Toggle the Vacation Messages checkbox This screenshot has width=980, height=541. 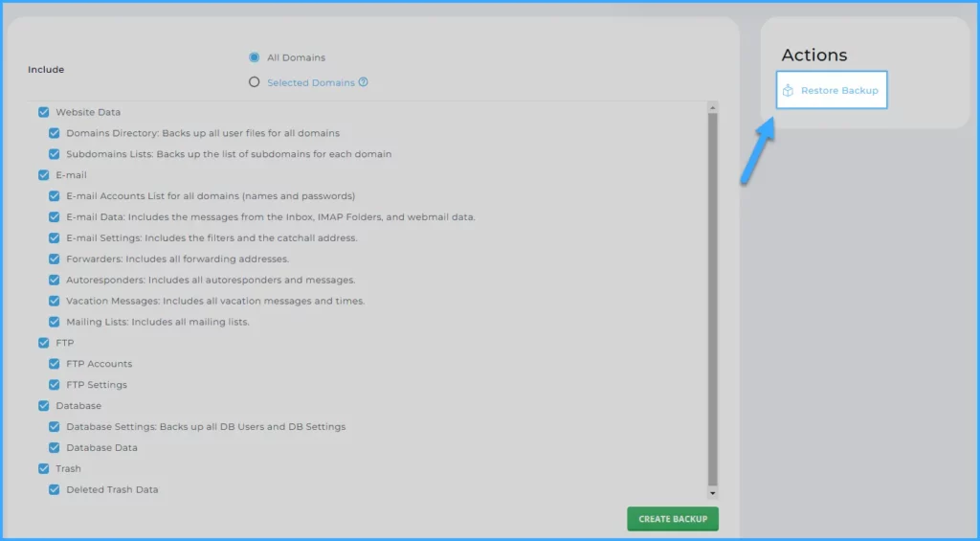pyautogui.click(x=55, y=302)
